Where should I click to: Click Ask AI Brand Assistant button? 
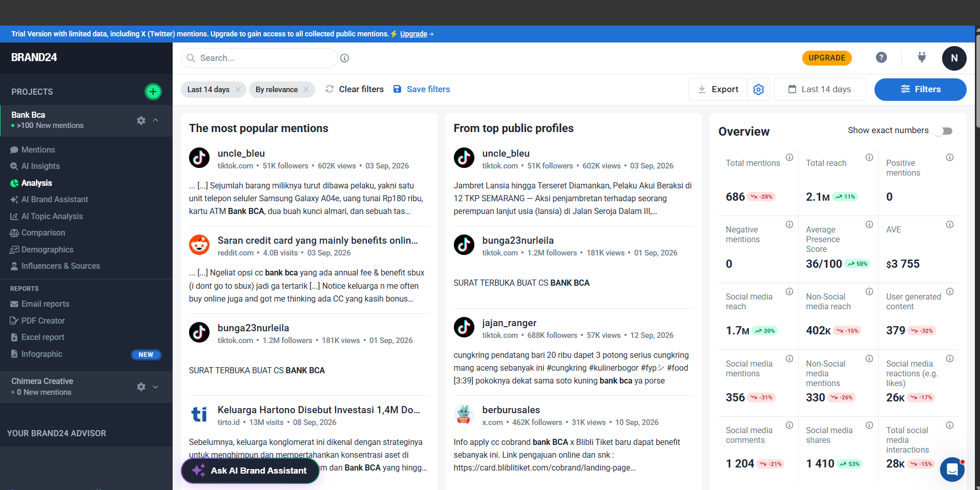click(x=250, y=471)
